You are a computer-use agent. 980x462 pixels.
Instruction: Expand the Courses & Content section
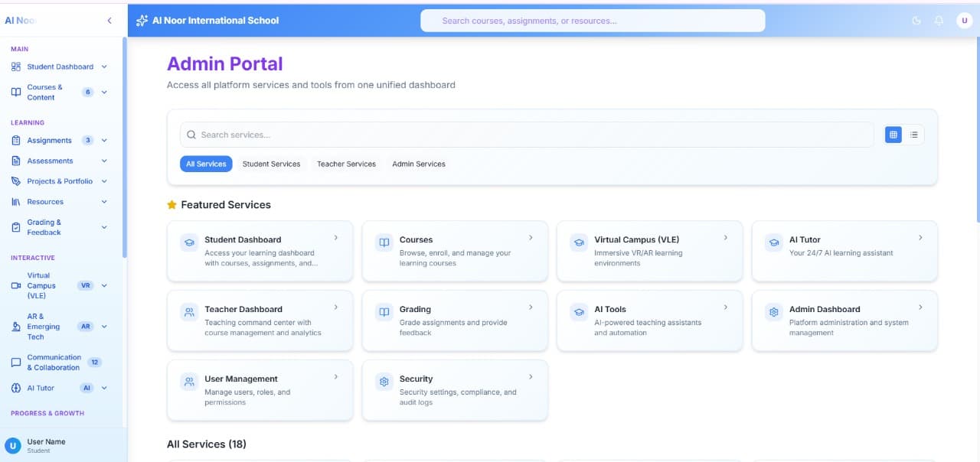click(104, 93)
